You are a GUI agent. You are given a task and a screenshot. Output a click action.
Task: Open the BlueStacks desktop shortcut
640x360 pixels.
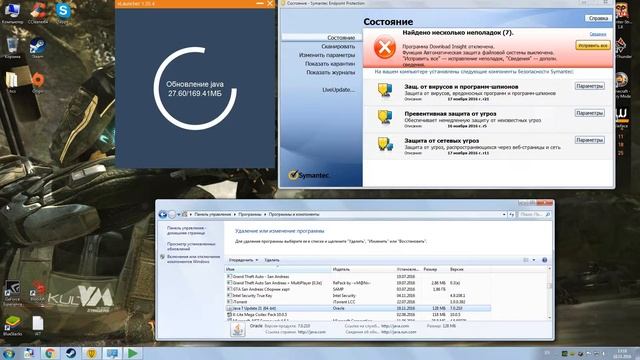12,325
